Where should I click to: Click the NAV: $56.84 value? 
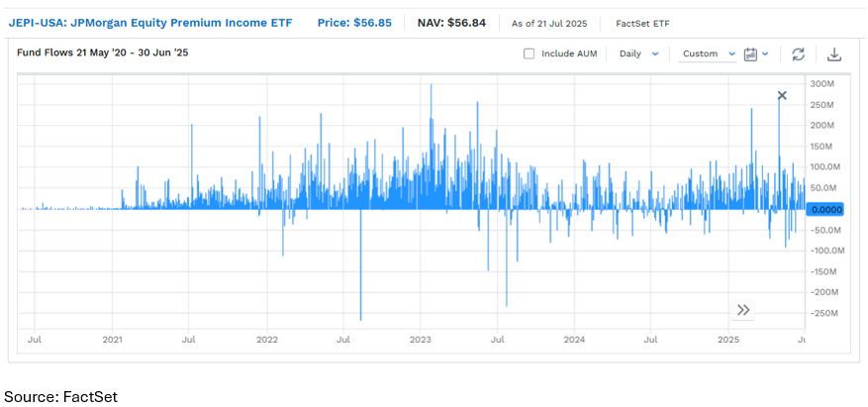click(451, 23)
